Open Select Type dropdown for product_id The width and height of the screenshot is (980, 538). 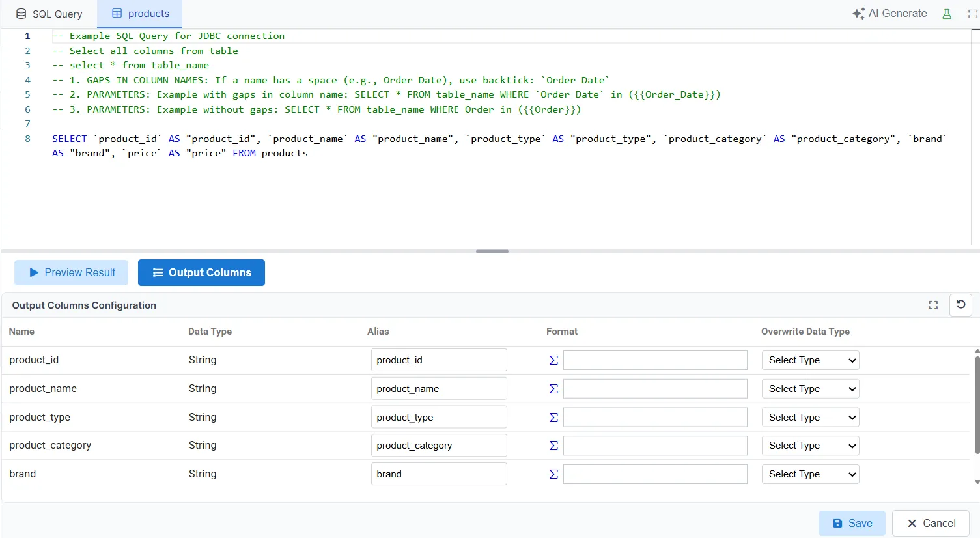810,360
